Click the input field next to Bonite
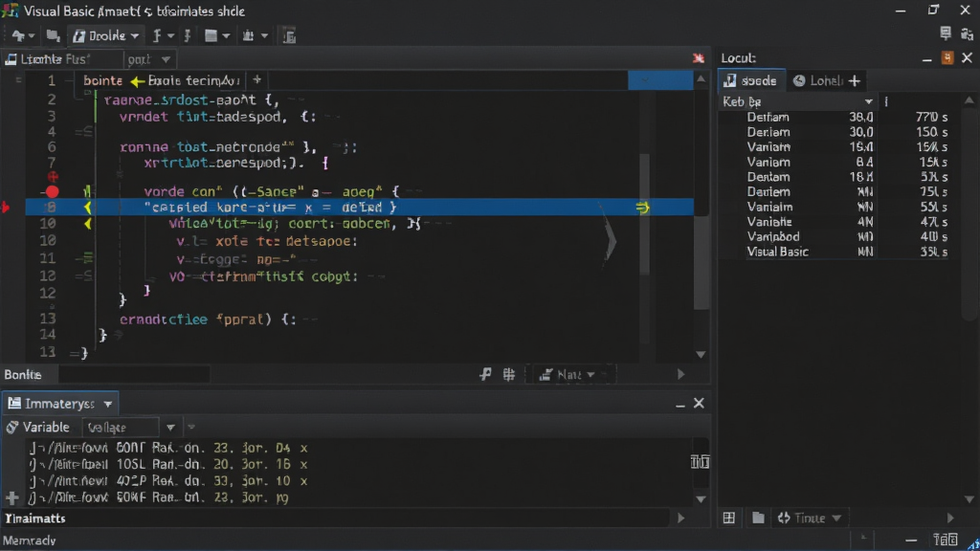980x551 pixels. pyautogui.click(x=134, y=375)
